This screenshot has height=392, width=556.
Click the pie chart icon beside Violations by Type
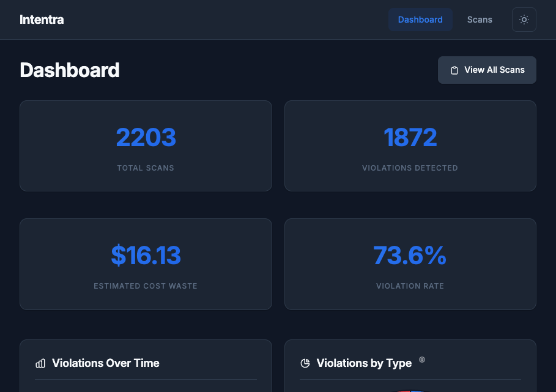pos(305,363)
